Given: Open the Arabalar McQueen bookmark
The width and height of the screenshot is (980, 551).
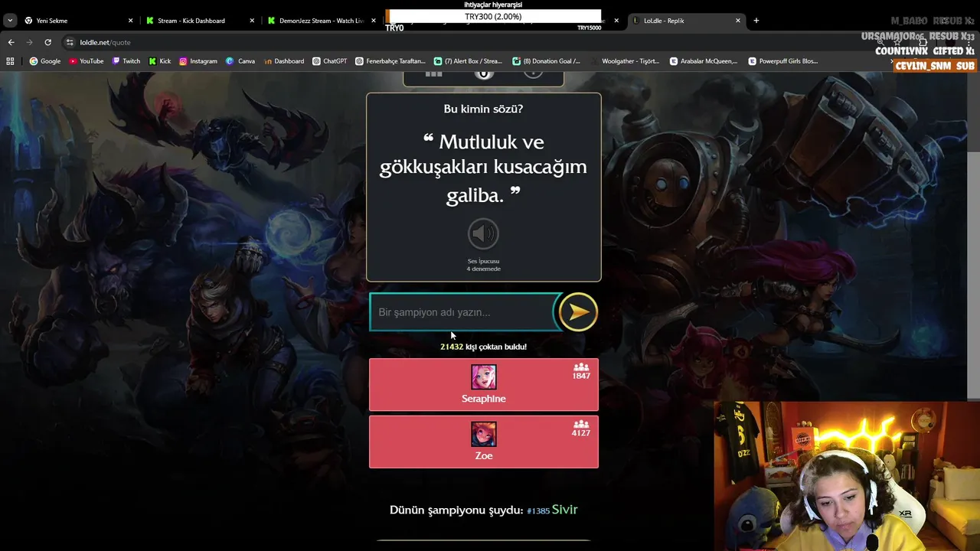Looking at the screenshot, I should click(704, 61).
